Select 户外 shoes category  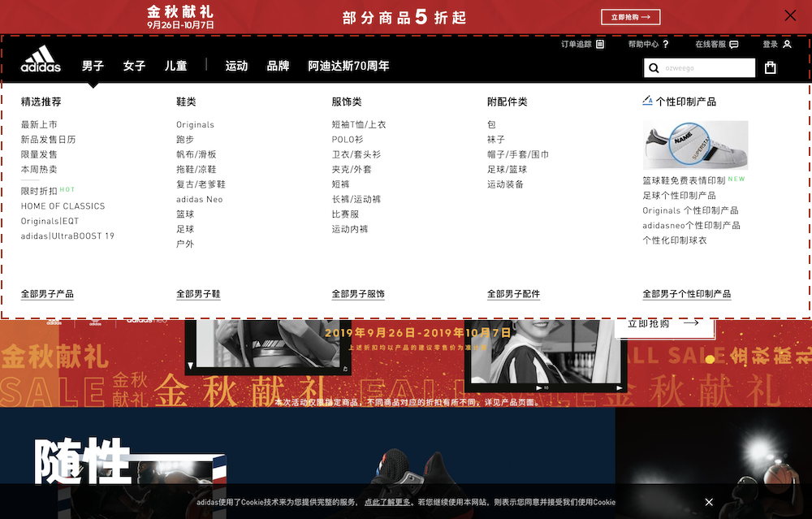[x=185, y=244]
